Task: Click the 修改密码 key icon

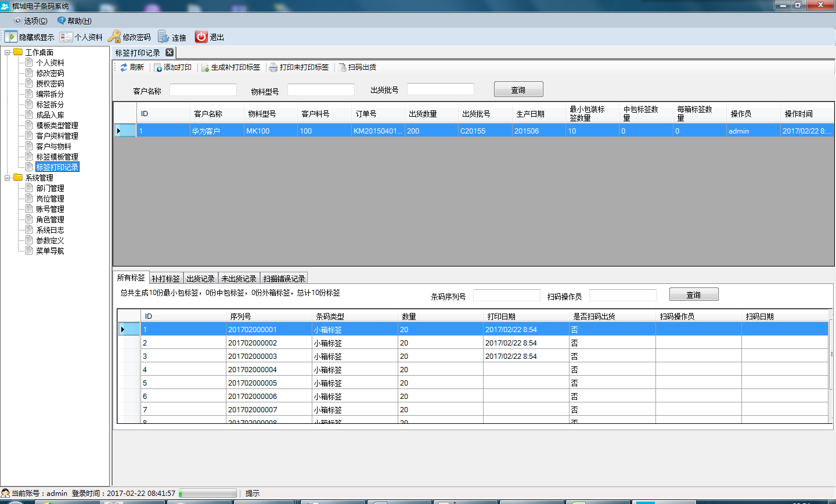Action: (114, 37)
